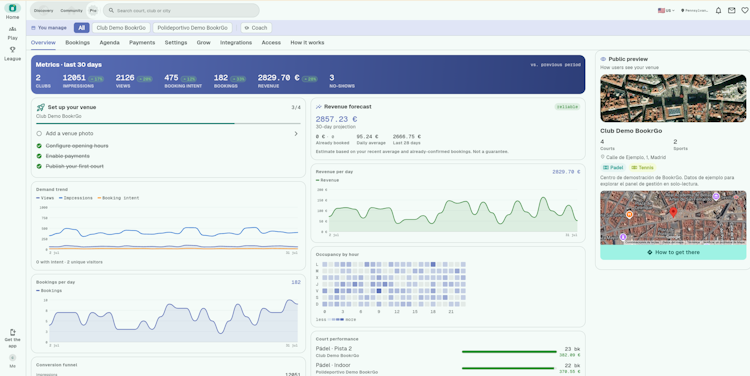Image resolution: width=750 pixels, height=376 pixels.
Task: Open the Me profile avatar
Action: coord(12,357)
